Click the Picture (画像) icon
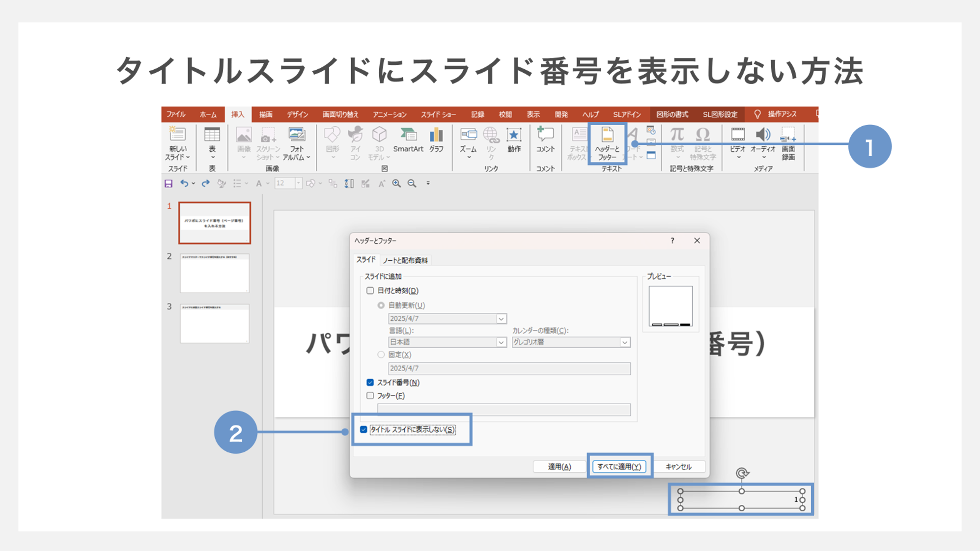The height and width of the screenshot is (551, 980). pyautogui.click(x=244, y=135)
